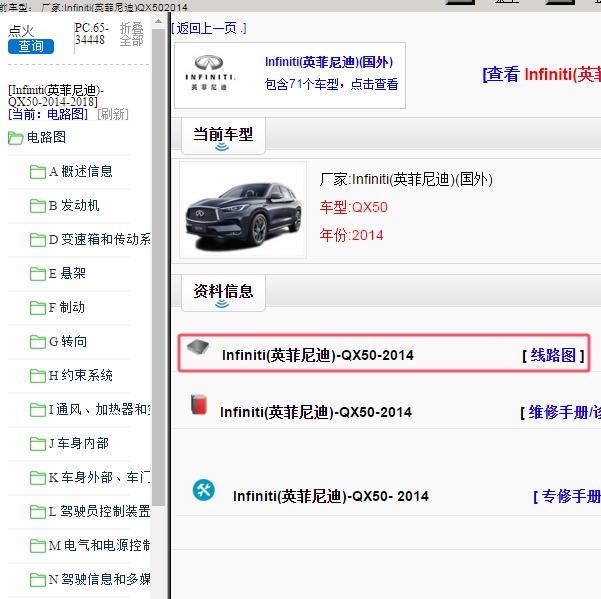Expand A 概述信息 tree item
The image size is (601, 599).
81,172
